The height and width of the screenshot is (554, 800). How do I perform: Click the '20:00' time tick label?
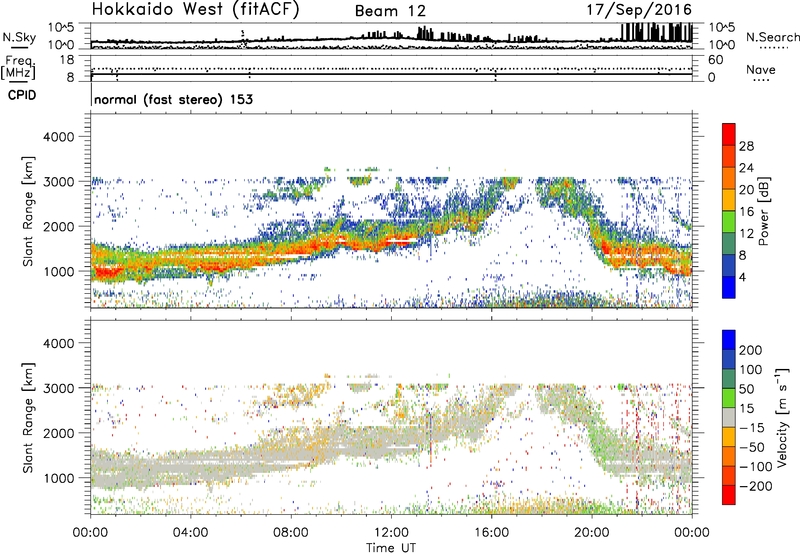pyautogui.click(x=591, y=533)
